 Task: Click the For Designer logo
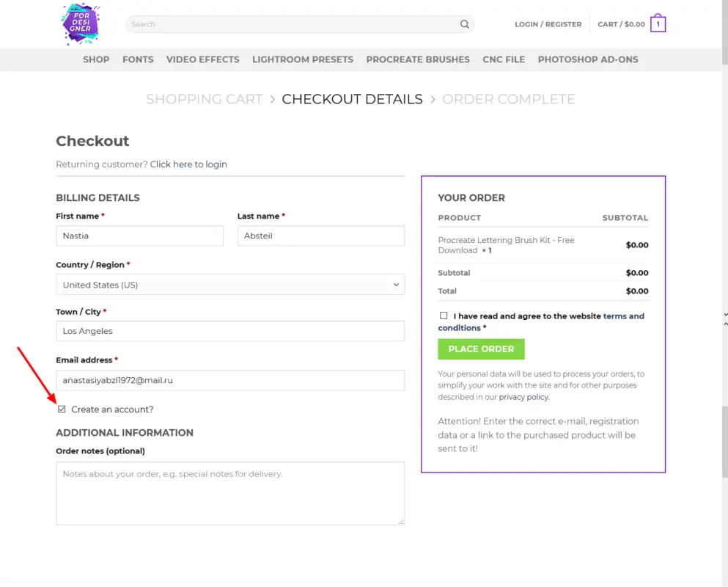point(81,23)
